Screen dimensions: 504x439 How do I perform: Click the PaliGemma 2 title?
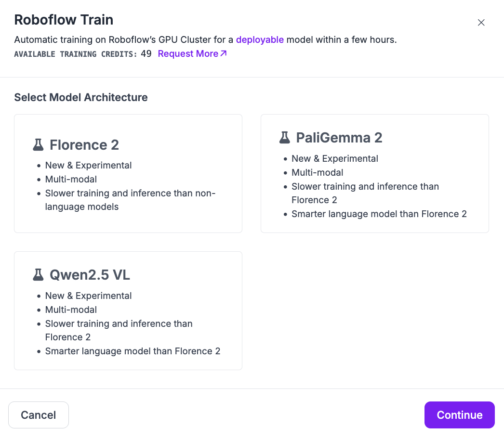(x=339, y=138)
